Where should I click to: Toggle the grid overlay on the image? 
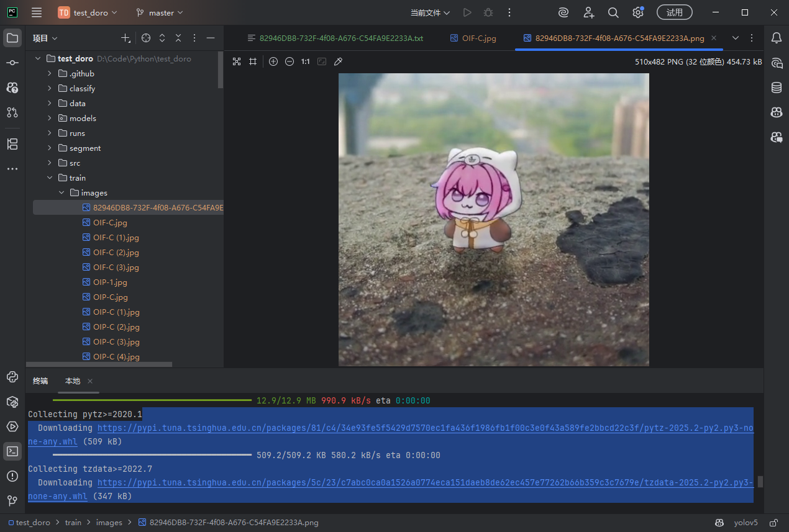[252, 61]
